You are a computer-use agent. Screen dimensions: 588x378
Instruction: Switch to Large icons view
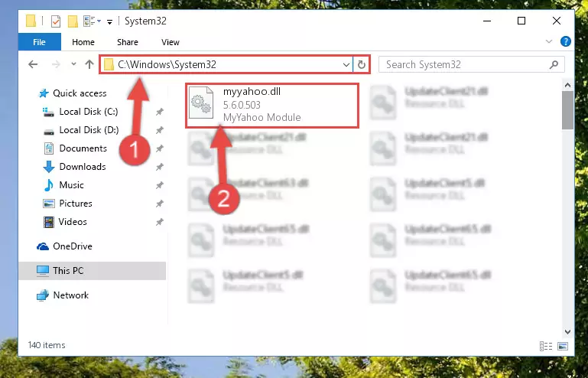pos(563,346)
